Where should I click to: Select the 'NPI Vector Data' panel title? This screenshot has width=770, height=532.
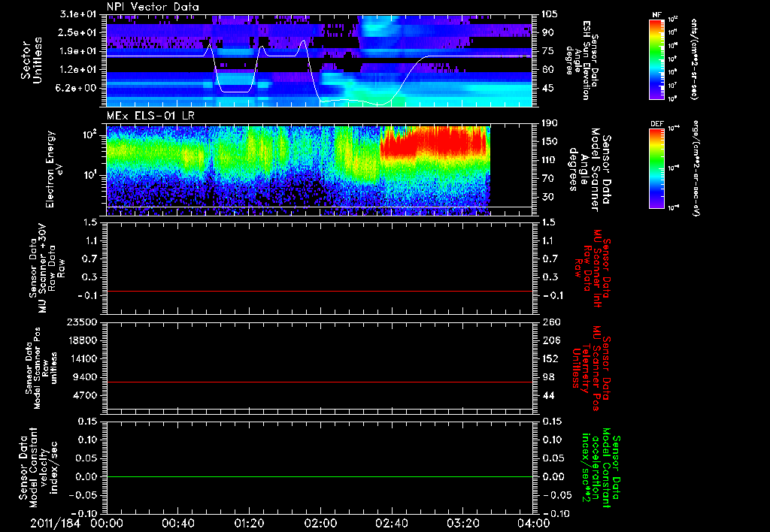(153, 7)
